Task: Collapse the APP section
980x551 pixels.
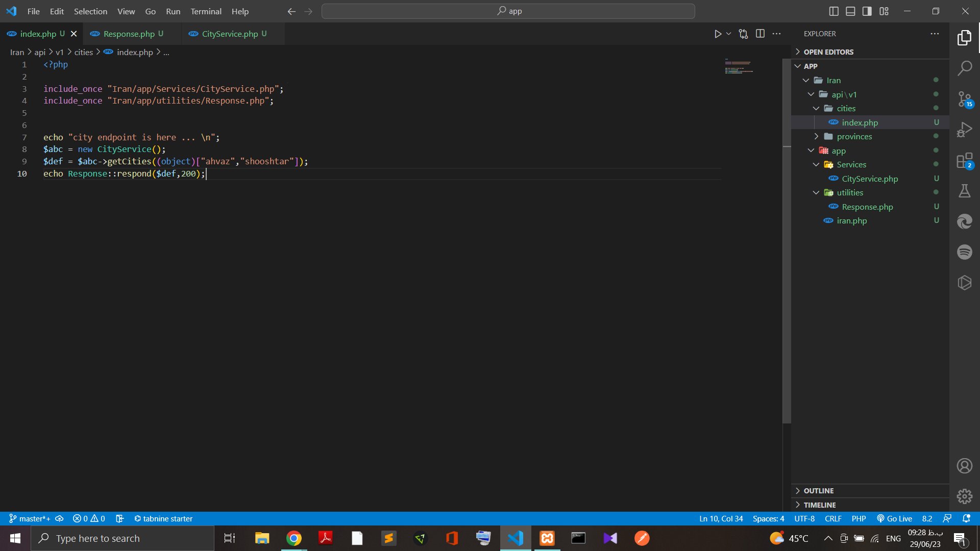Action: point(870,66)
